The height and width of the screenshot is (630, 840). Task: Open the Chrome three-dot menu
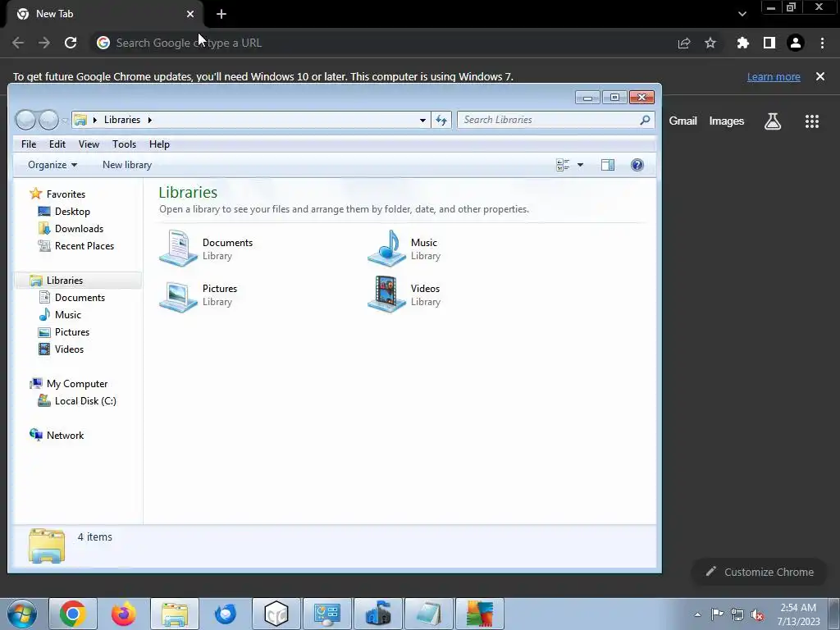(822, 43)
